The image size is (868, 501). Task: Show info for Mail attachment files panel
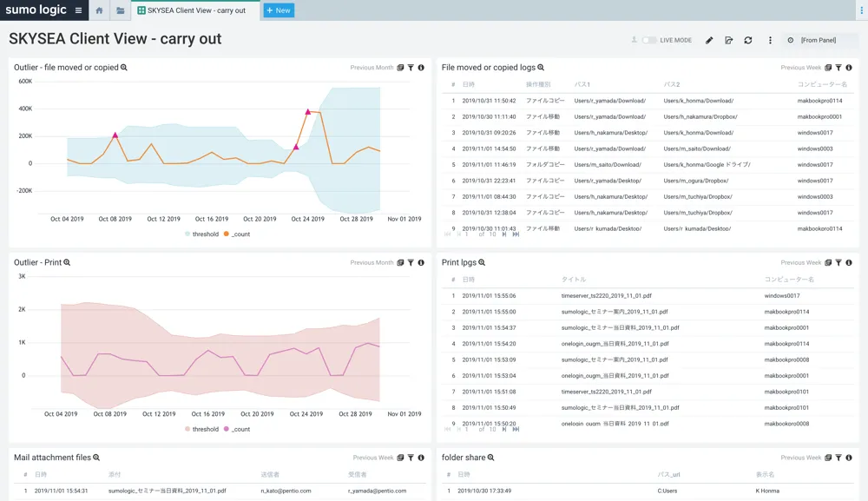click(421, 458)
